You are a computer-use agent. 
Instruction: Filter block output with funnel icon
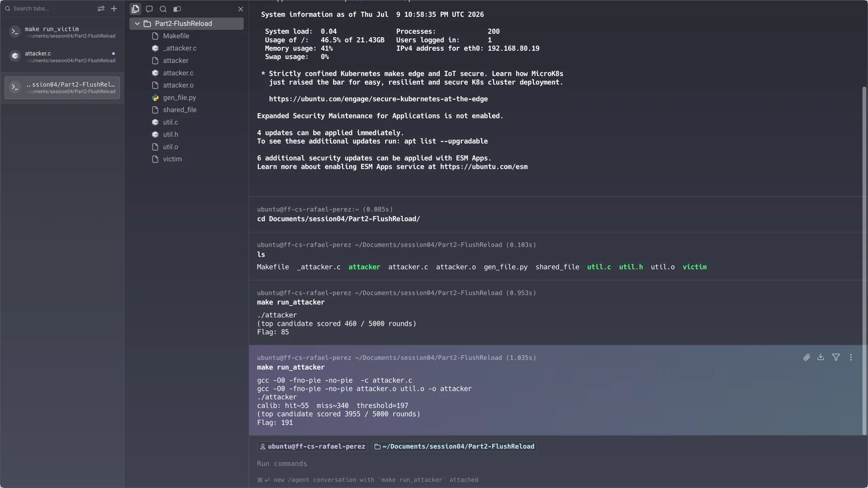836,357
